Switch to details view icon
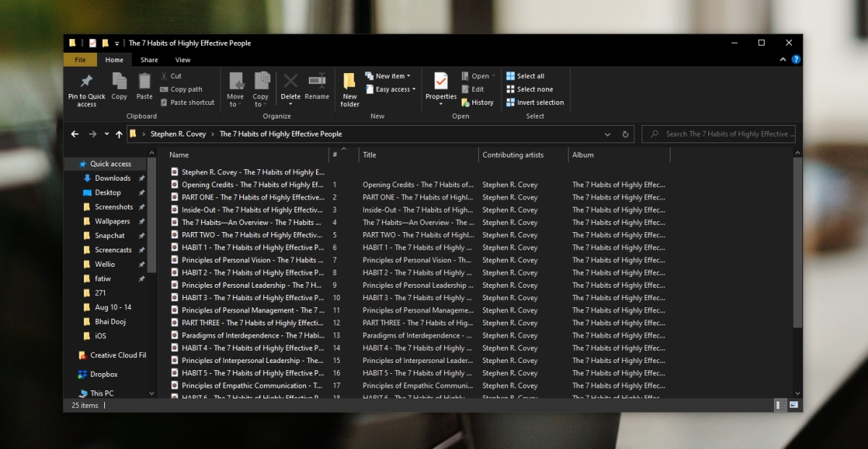868x449 pixels. tap(780, 406)
